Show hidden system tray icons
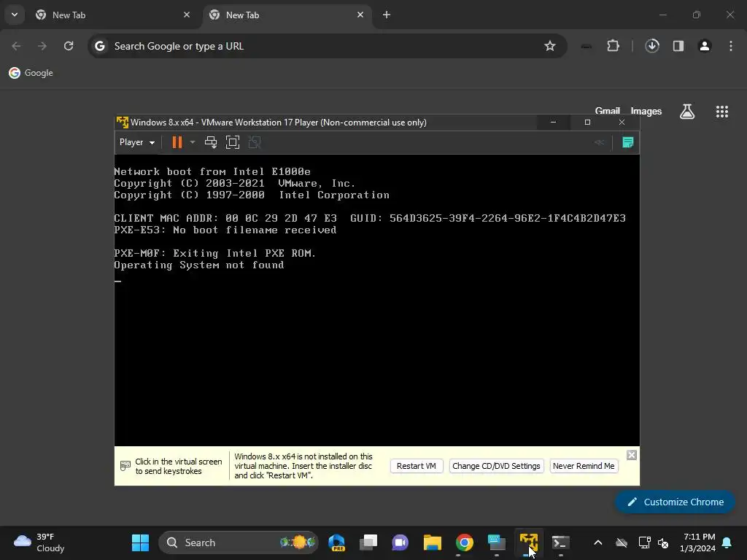The height and width of the screenshot is (560, 747). point(598,542)
